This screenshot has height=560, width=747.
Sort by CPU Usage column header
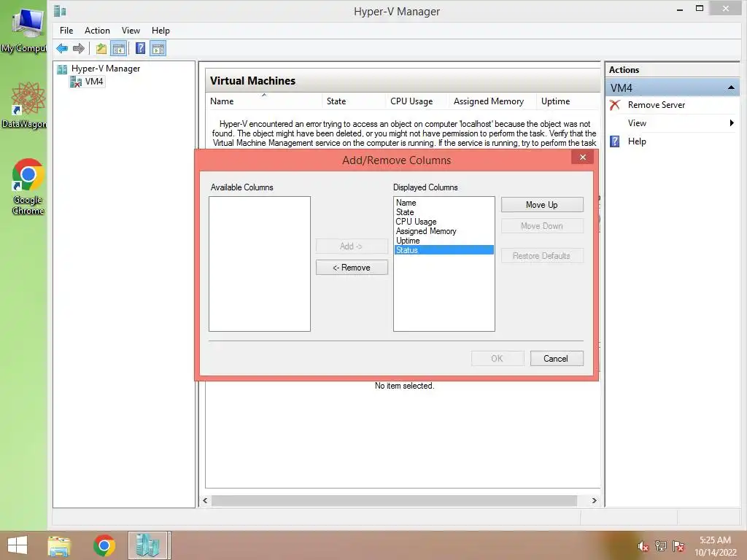(x=416, y=101)
